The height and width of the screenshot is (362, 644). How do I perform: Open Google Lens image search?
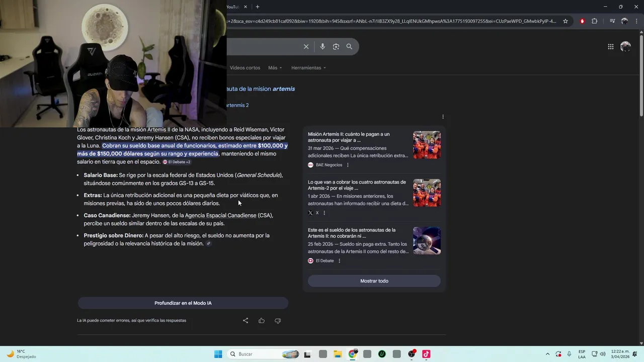point(336,46)
